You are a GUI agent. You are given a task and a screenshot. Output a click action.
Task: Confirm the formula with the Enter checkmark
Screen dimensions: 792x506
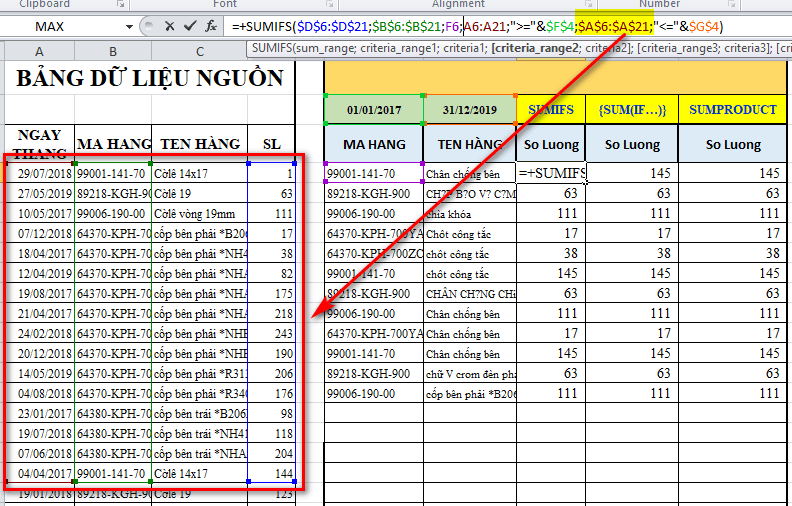tap(187, 26)
